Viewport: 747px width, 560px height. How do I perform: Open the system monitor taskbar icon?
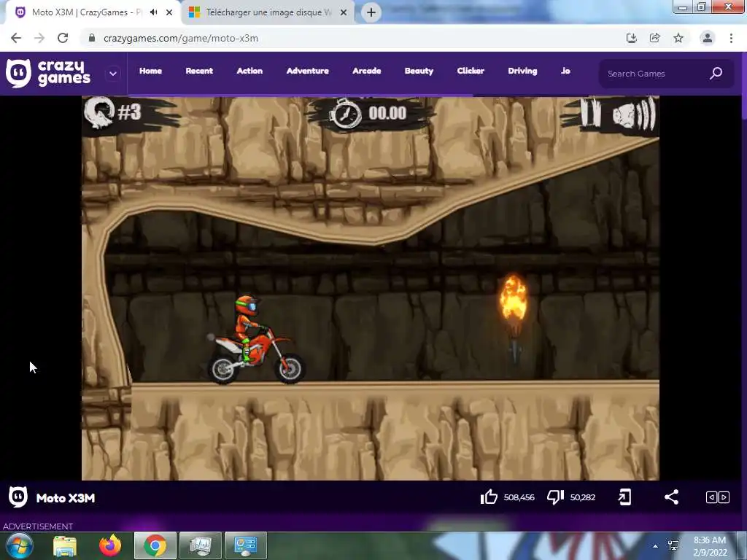click(201, 545)
